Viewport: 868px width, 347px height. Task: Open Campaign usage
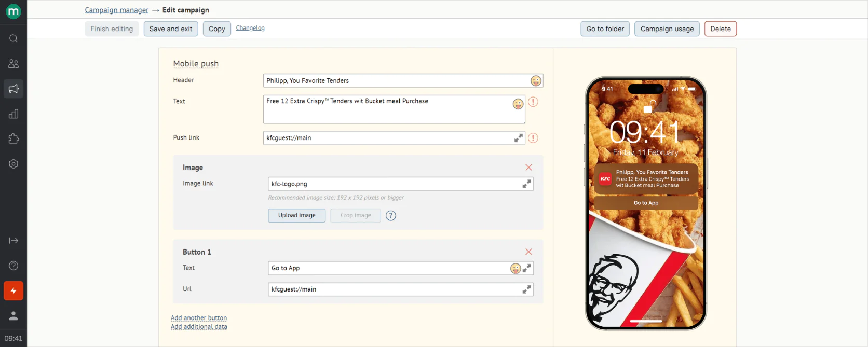click(x=667, y=29)
